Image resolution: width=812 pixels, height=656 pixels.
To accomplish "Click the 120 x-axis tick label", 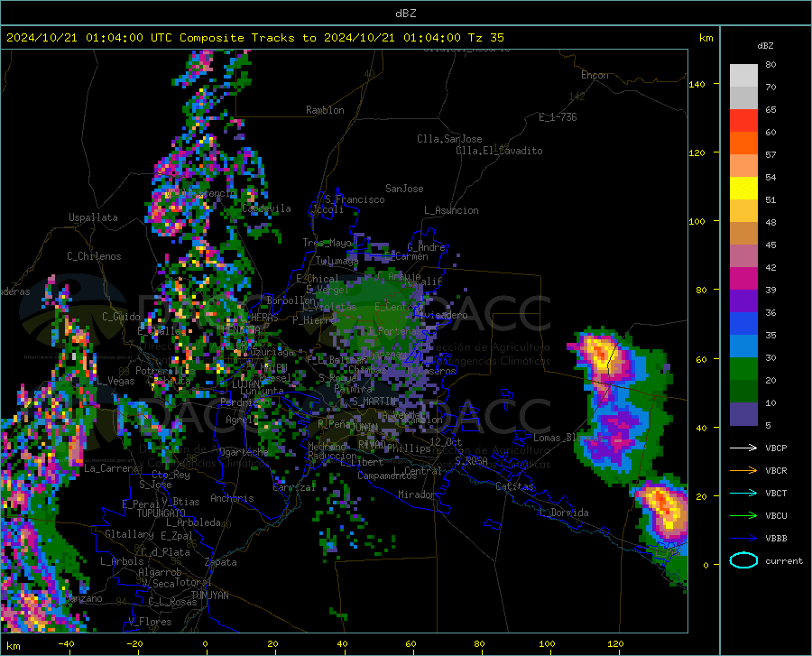I will coord(615,644).
